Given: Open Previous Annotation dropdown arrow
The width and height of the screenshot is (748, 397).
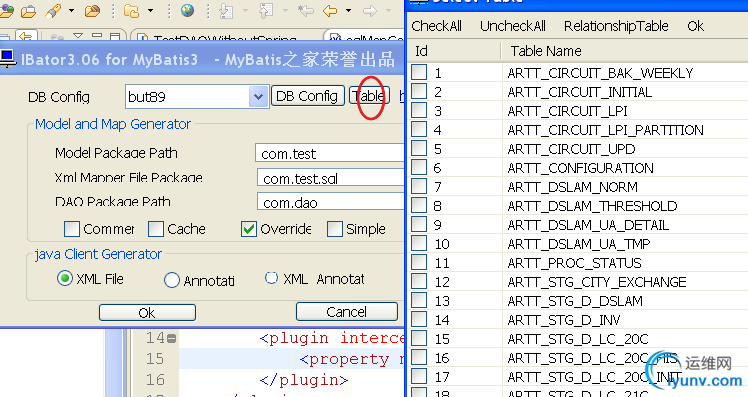Looking at the screenshot, I should click(285, 10).
